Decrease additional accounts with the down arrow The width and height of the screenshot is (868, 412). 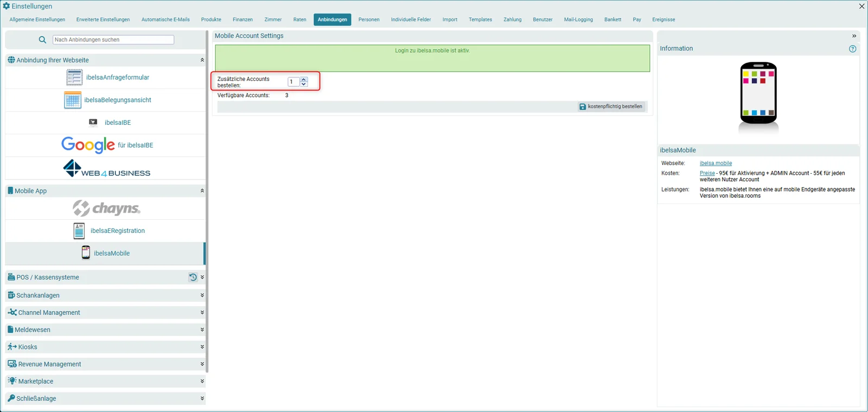point(304,84)
